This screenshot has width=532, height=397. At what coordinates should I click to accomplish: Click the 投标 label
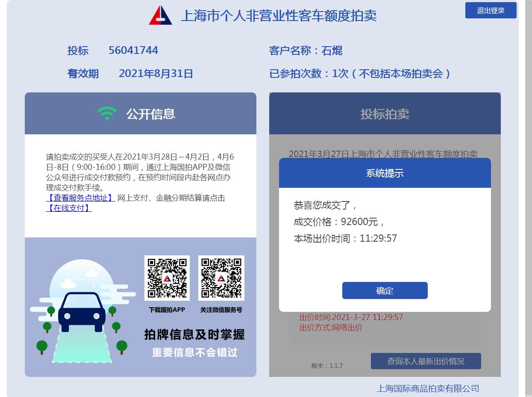pyautogui.click(x=78, y=51)
